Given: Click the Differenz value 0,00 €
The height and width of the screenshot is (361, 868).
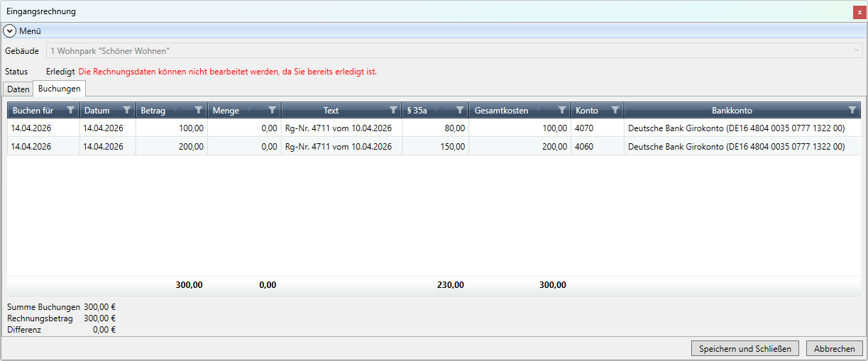Looking at the screenshot, I should [104, 330].
